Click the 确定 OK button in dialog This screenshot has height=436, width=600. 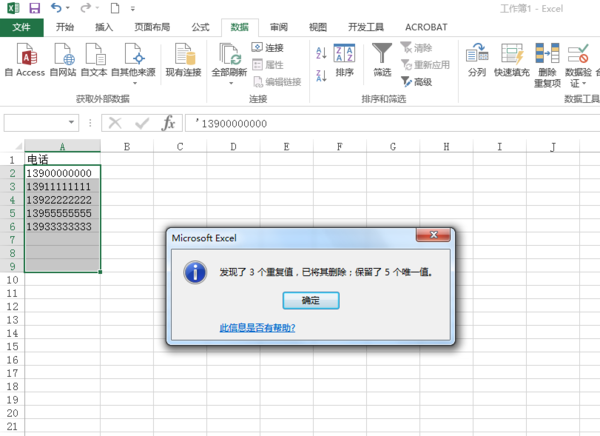coord(311,300)
